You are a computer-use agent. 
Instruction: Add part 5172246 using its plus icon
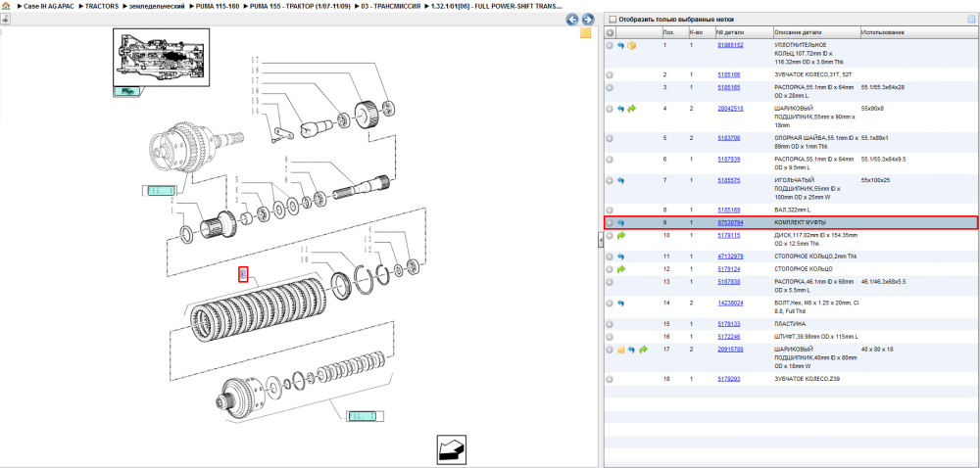(610, 337)
